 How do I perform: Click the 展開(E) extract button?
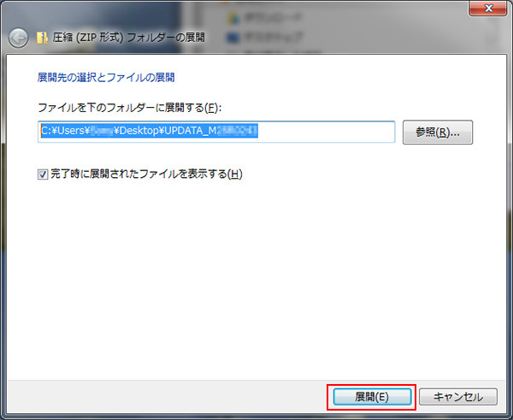pos(372,397)
